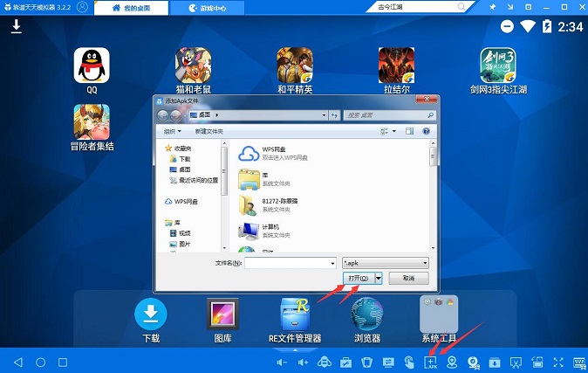Click the toolbox briefcase icon in bottom toolbar

click(x=345, y=363)
